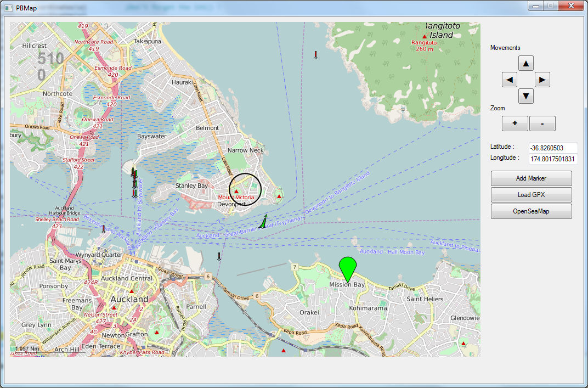Image resolution: width=588 pixels, height=388 pixels.
Task: Click the Rangitoto peak red triangle
Action: coord(424,37)
